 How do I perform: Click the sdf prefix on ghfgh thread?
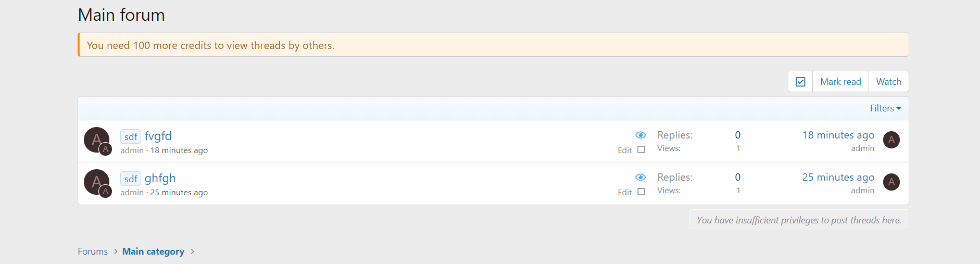[x=131, y=179]
